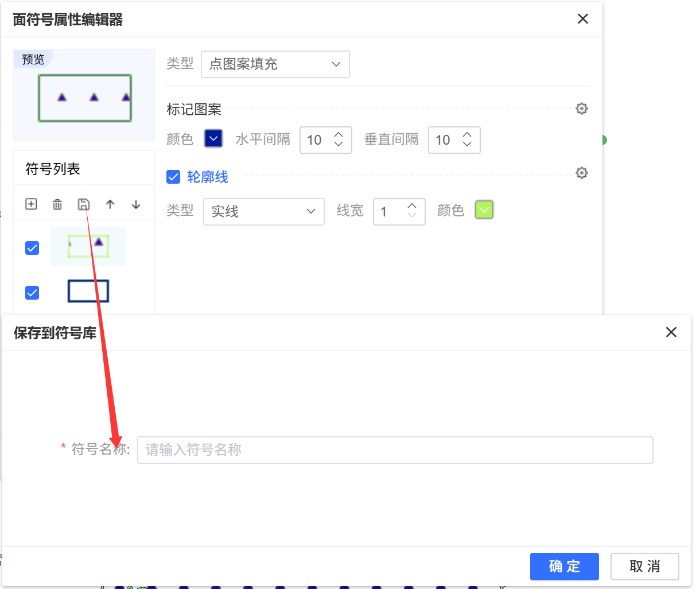
Task: Click the save to symbol library icon
Action: point(84,204)
